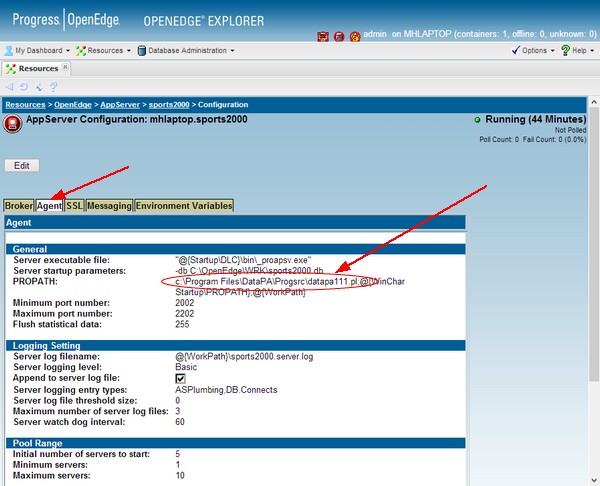Select the Resources page tab

pos(34,68)
